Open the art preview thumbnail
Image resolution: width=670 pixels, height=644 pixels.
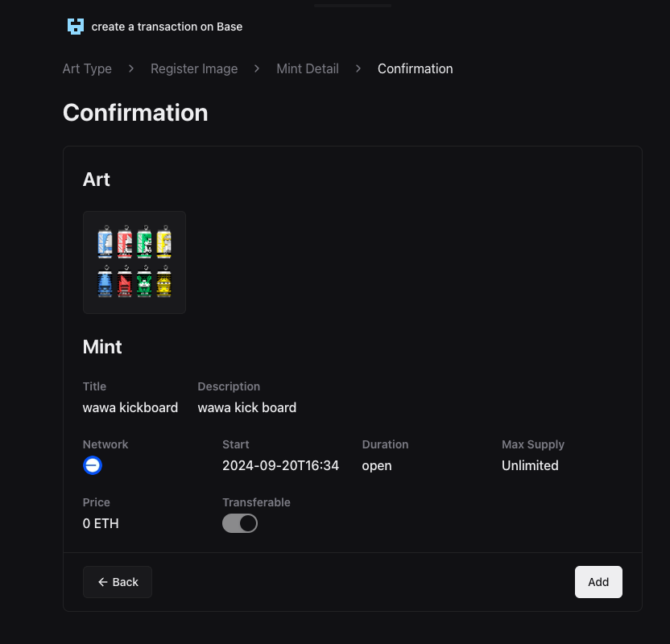click(134, 262)
